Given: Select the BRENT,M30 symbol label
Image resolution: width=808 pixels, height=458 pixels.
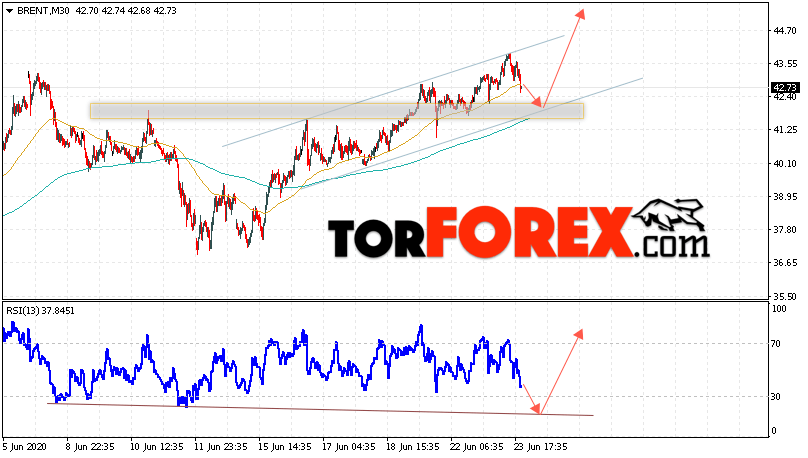Looking at the screenshot, I should [43, 11].
